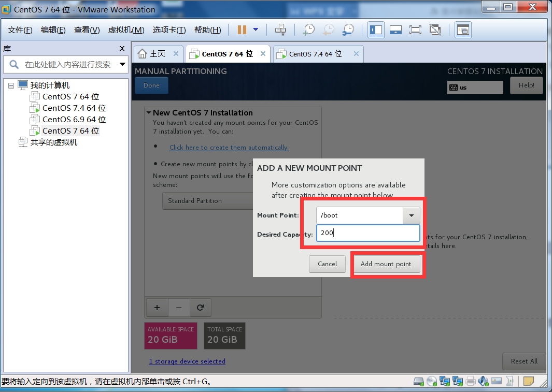Open the 帮助(H) menu
Image resolution: width=552 pixels, height=392 pixels.
pos(208,30)
